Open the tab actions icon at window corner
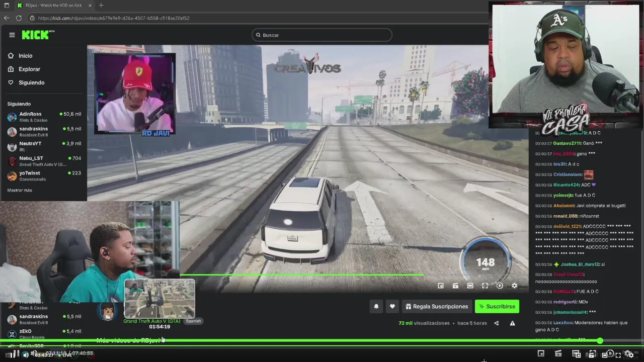The height and width of the screenshot is (362, 644). pos(6,5)
